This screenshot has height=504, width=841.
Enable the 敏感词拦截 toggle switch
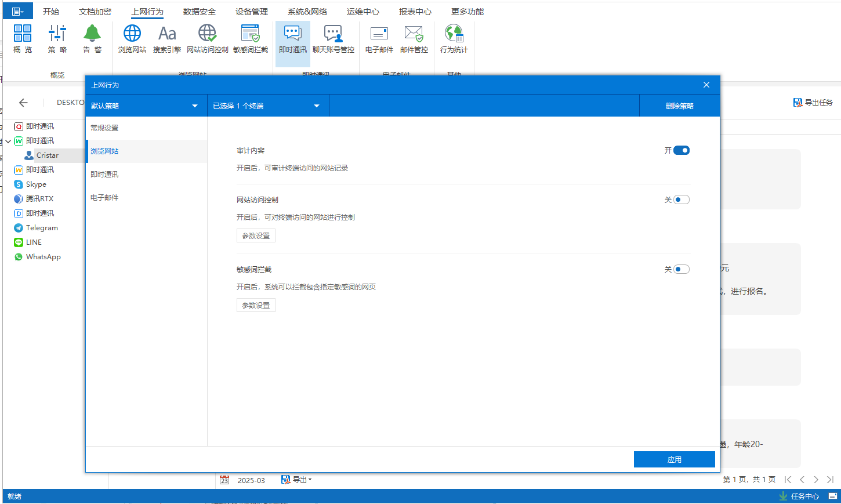pos(681,269)
